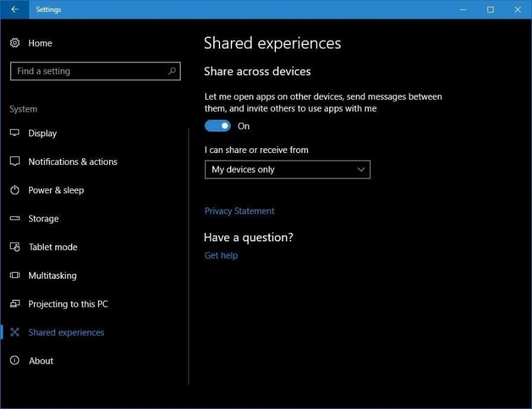The image size is (532, 409).
Task: Select the Shared experiences icon
Action: (x=15, y=333)
